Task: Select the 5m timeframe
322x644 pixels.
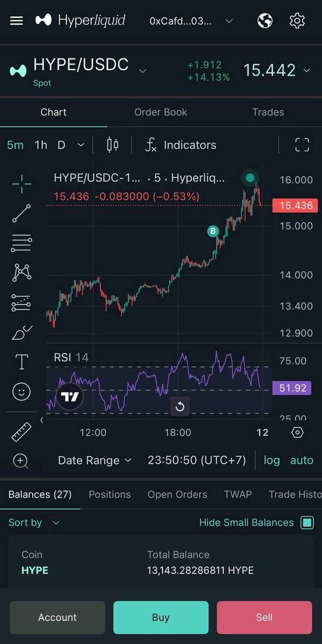Action: tap(15, 145)
